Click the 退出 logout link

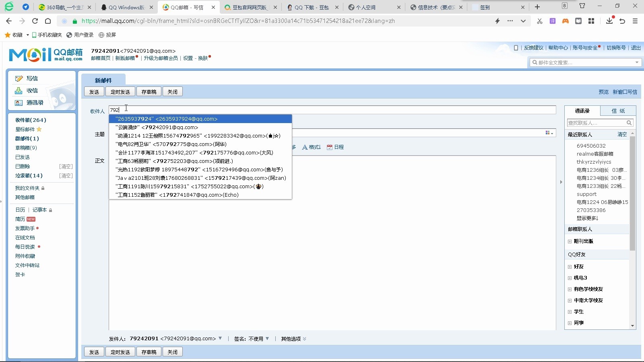[636, 47]
